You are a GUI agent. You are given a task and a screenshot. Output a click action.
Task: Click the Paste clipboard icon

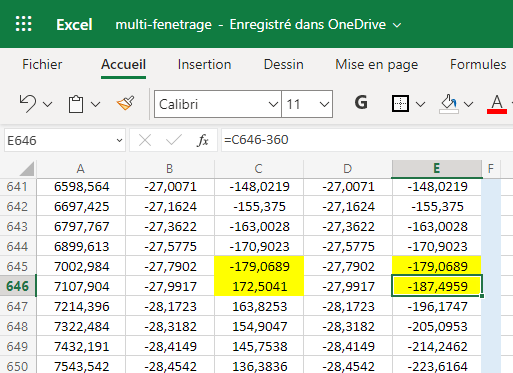click(x=76, y=104)
